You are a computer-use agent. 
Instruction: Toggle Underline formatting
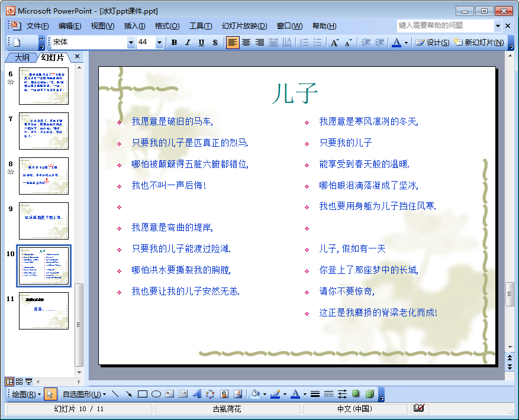click(201, 43)
